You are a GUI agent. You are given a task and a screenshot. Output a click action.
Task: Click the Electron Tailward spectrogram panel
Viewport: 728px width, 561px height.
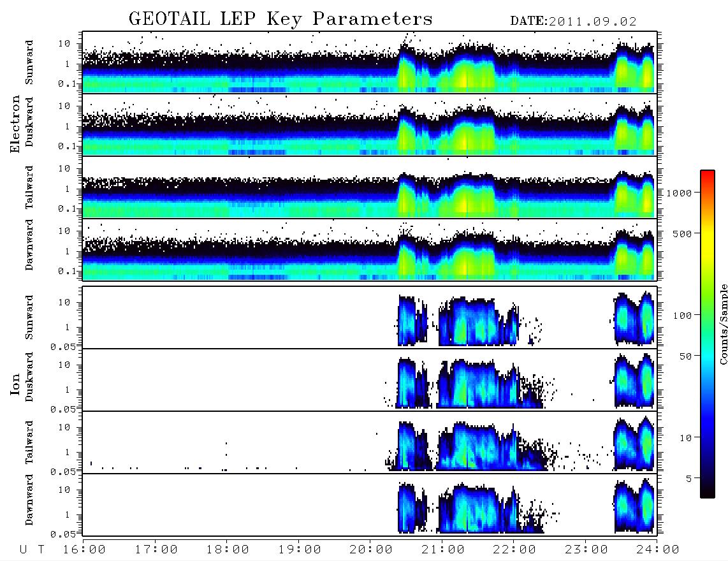[x=370, y=187]
